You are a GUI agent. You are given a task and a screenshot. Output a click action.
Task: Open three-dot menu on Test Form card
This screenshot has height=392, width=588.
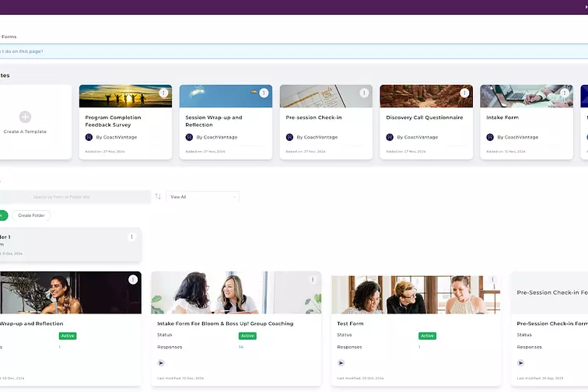tap(493, 279)
